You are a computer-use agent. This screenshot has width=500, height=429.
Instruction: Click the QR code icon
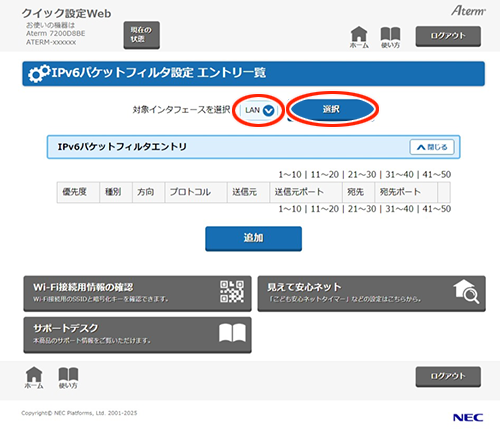pos(232,292)
